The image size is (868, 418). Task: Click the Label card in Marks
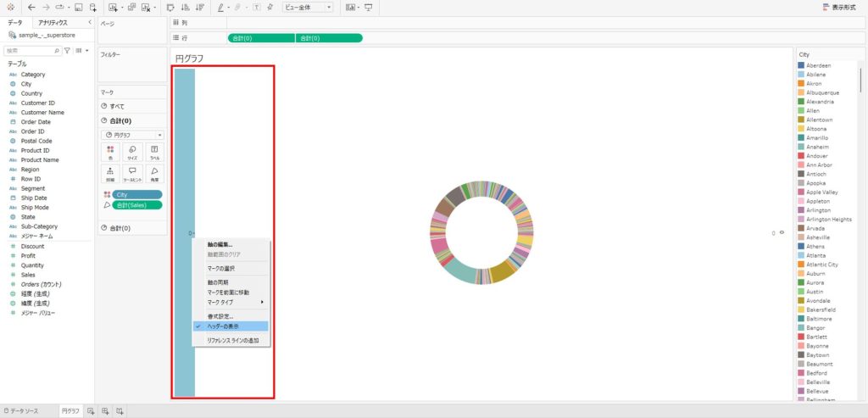[x=153, y=153]
